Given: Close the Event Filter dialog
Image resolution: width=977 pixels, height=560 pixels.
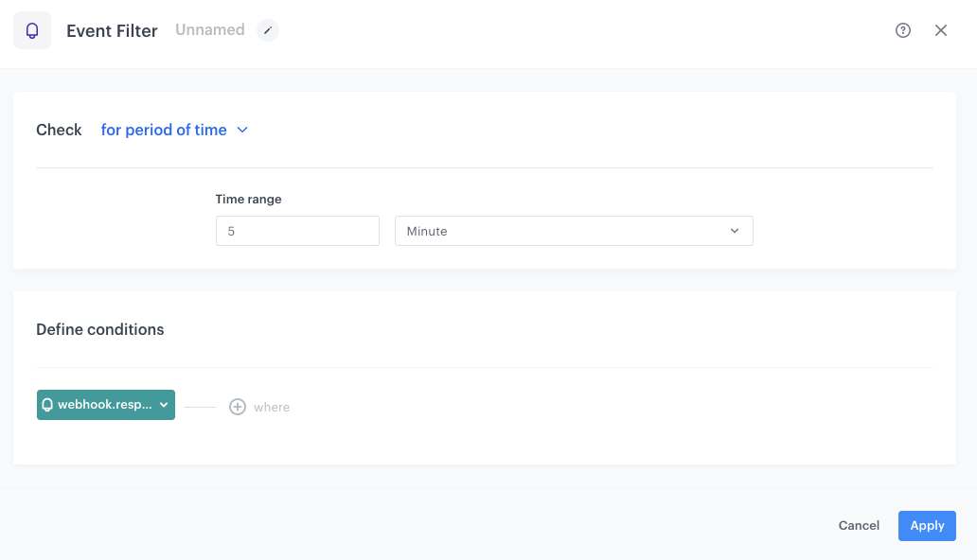Looking at the screenshot, I should (x=940, y=29).
